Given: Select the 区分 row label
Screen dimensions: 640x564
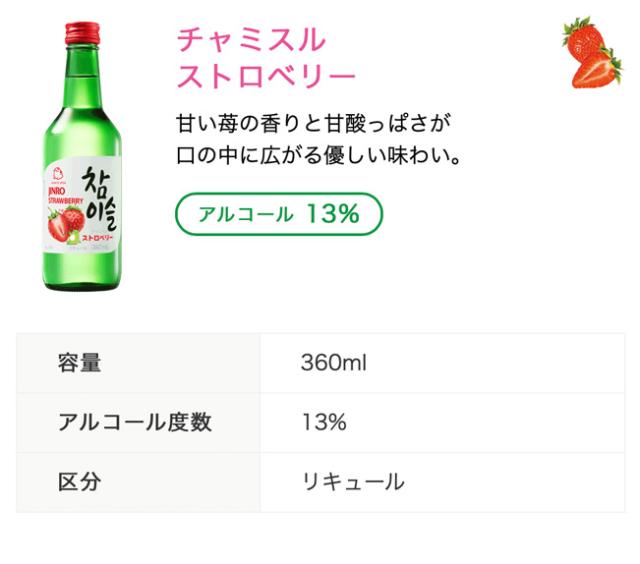Looking at the screenshot, I should (x=80, y=481).
